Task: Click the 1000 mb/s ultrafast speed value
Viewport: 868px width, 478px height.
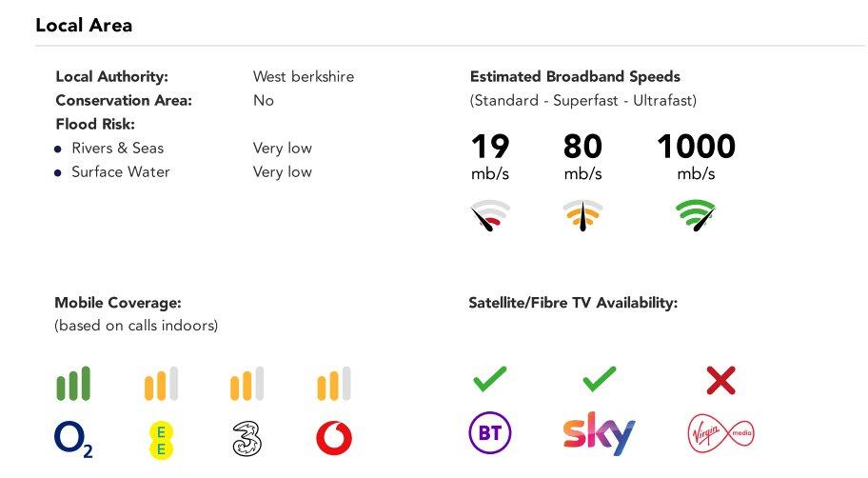Action: (696, 147)
